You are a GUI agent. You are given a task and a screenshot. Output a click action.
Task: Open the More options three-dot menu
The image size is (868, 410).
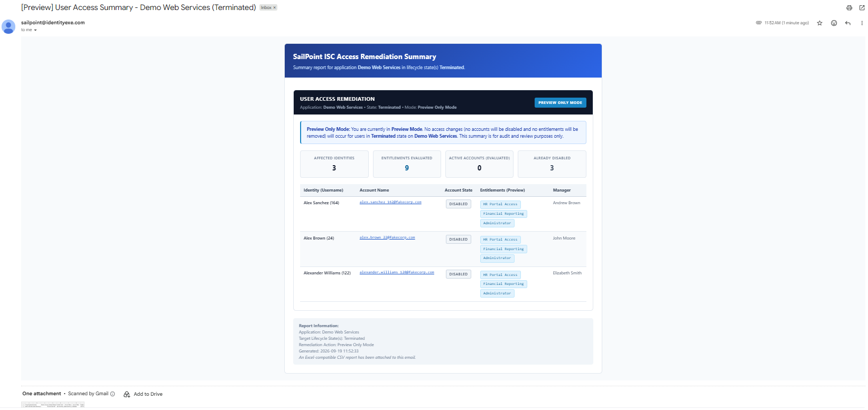tap(862, 23)
